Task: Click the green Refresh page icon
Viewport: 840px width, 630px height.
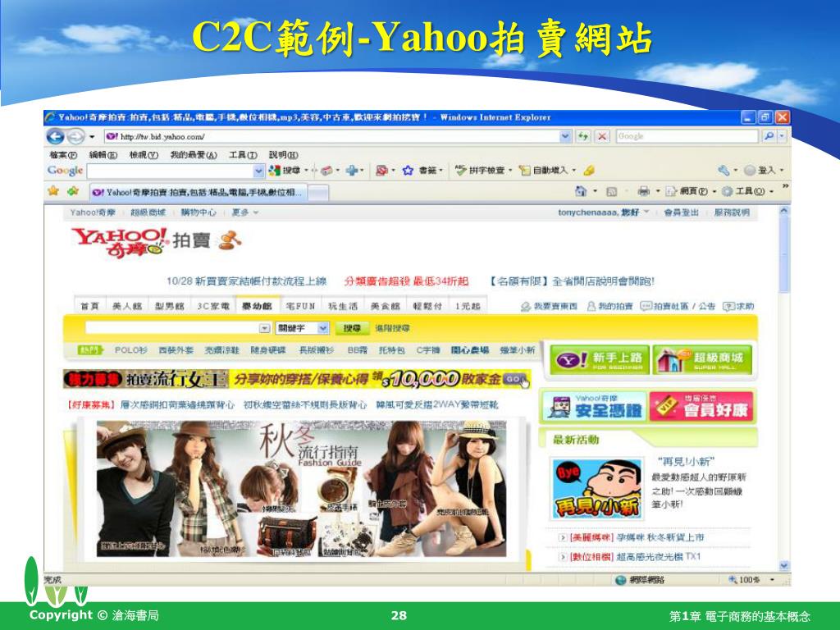Action: pyautogui.click(x=583, y=137)
